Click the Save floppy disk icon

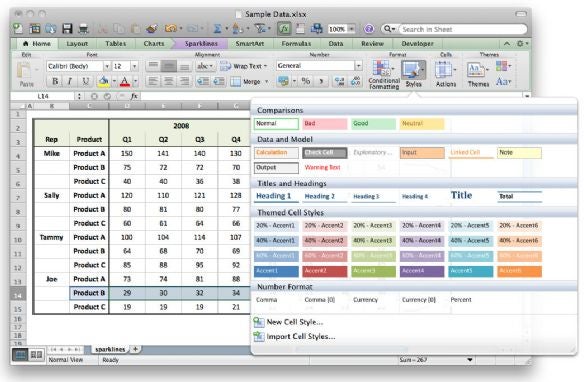[x=67, y=29]
